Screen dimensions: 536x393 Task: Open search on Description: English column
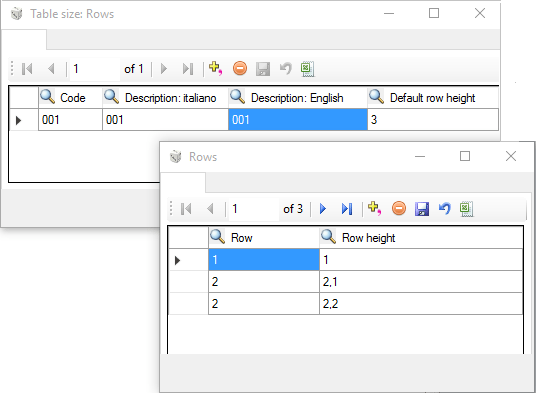pyautogui.click(x=237, y=97)
